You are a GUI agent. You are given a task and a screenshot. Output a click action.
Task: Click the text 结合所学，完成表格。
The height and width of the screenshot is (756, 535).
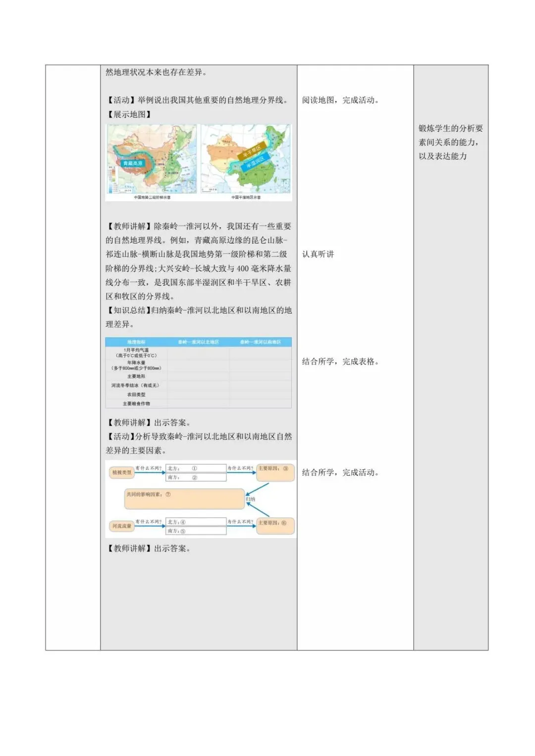point(341,361)
